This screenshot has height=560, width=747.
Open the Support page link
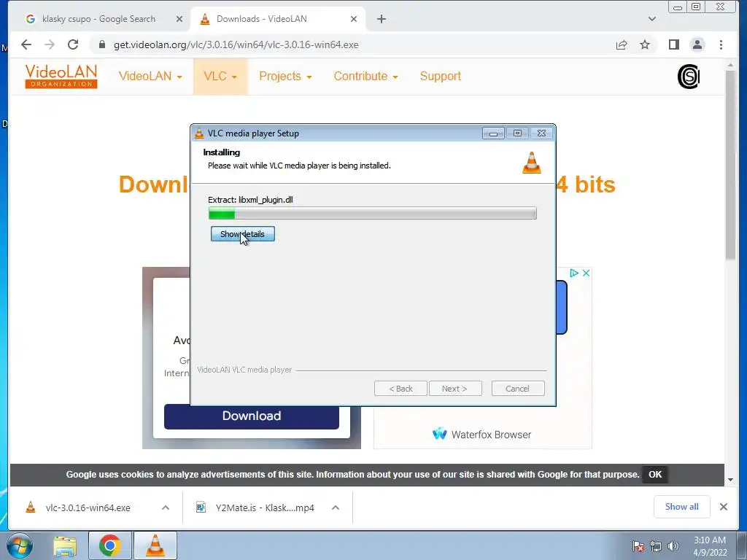click(440, 76)
